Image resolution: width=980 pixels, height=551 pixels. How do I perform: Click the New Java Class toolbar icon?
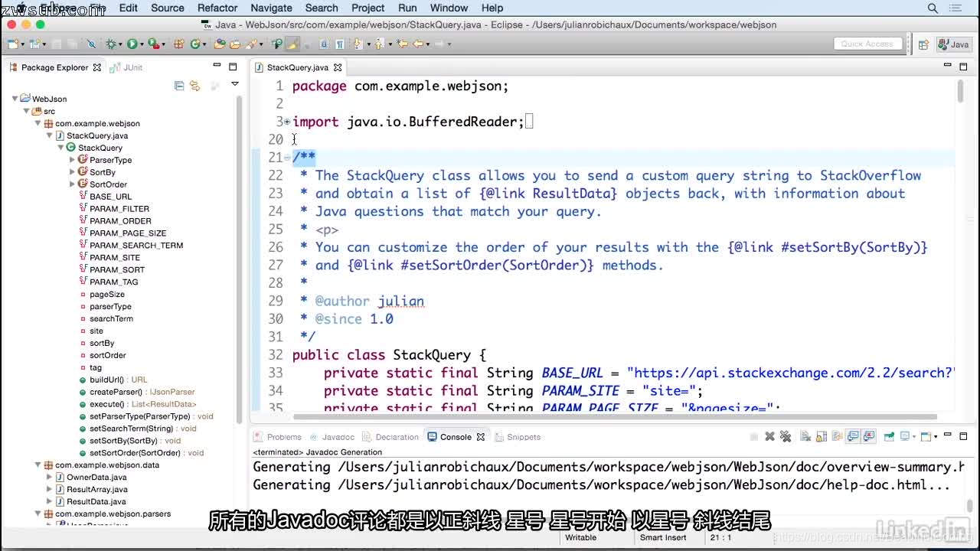[x=195, y=44]
